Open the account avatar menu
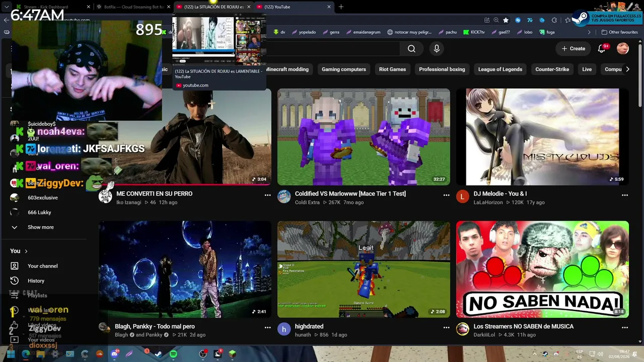 click(623, 49)
